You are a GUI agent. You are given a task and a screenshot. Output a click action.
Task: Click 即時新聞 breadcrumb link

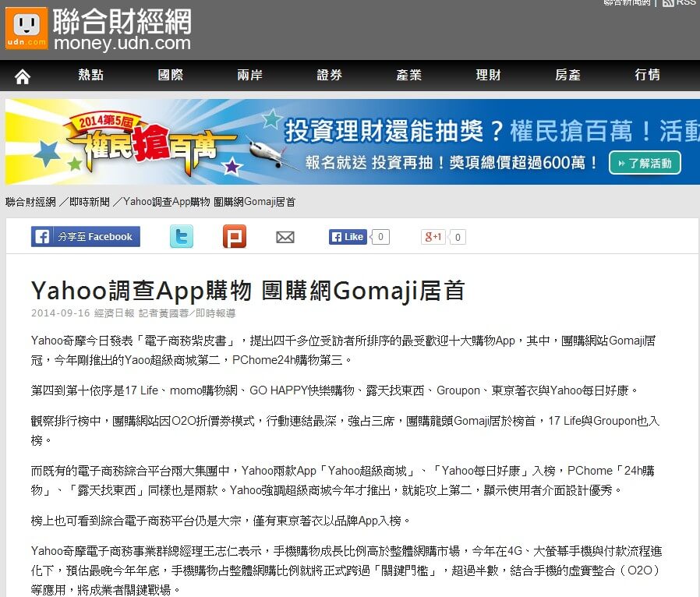click(x=90, y=202)
